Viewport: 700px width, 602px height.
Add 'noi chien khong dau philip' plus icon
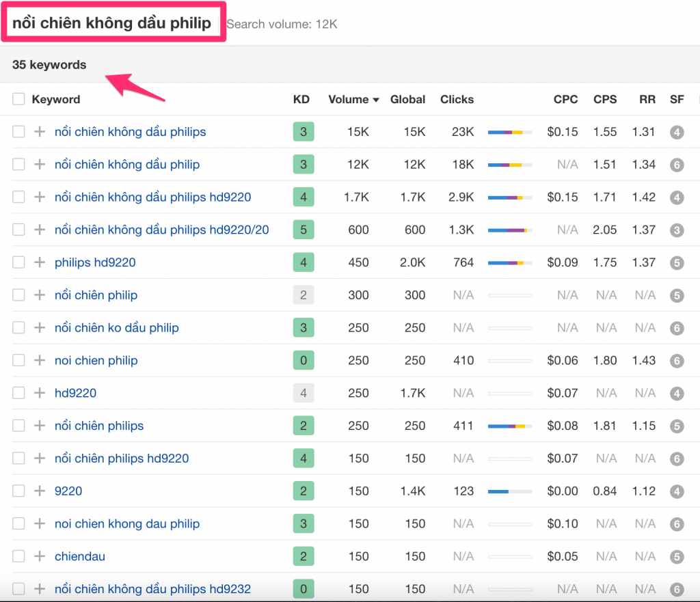[x=40, y=523]
